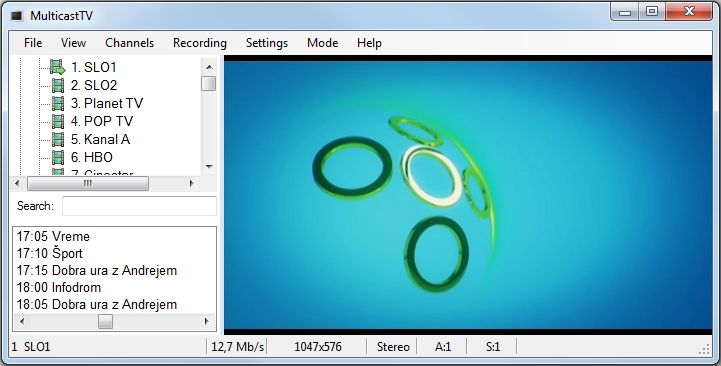Select the 17:15 Dobra ura z Andrejem entry
Screen dimensions: 721x366
point(97,270)
